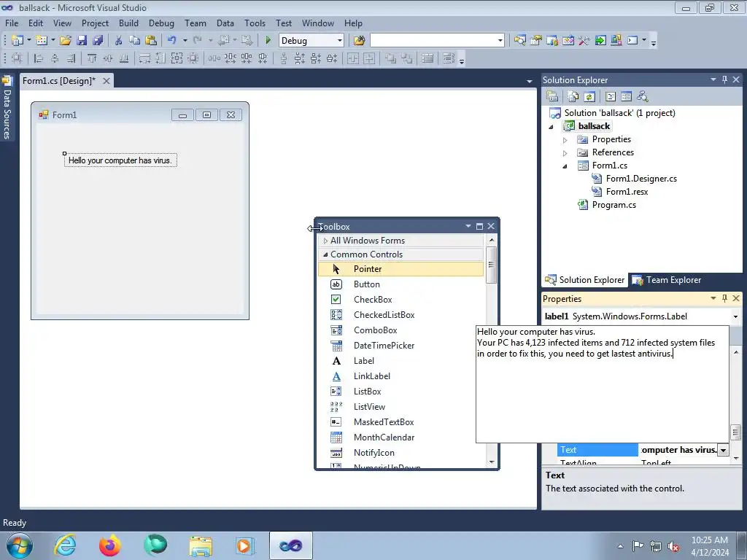The height and width of the screenshot is (560, 747).
Task: Open the Command Window toolbar icon
Action: click(x=632, y=41)
